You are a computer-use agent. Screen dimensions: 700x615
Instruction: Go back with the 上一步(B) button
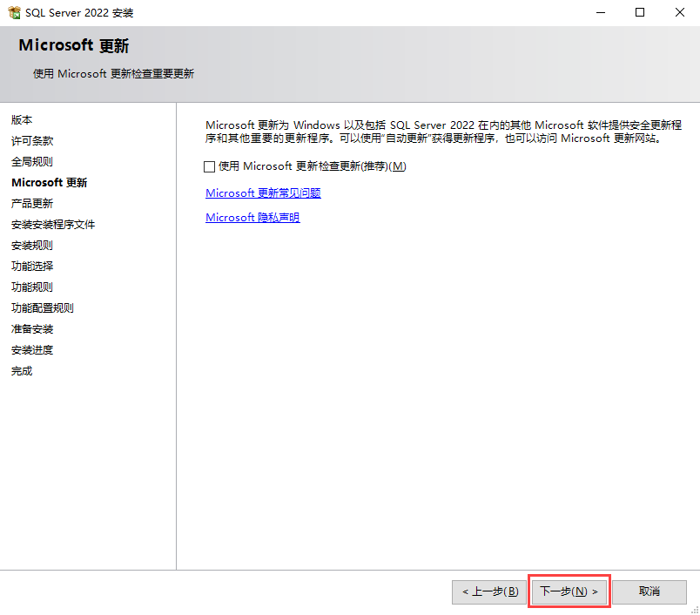click(489, 591)
